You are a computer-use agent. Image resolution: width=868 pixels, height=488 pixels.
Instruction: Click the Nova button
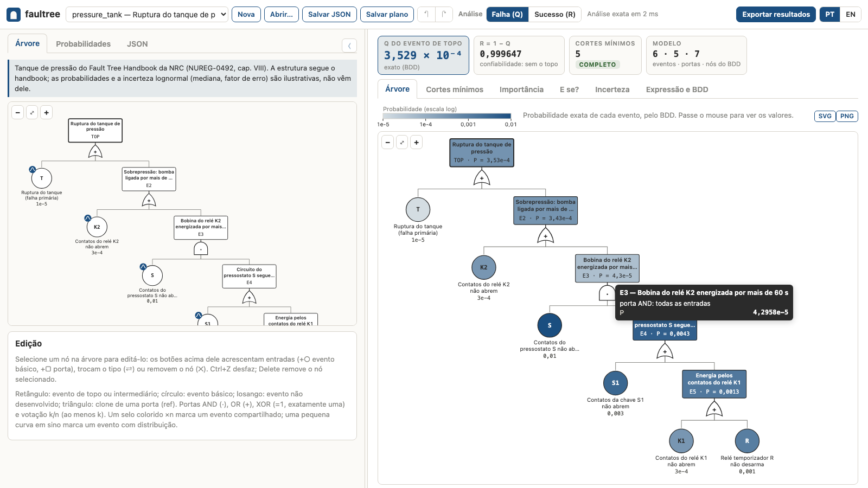(246, 15)
